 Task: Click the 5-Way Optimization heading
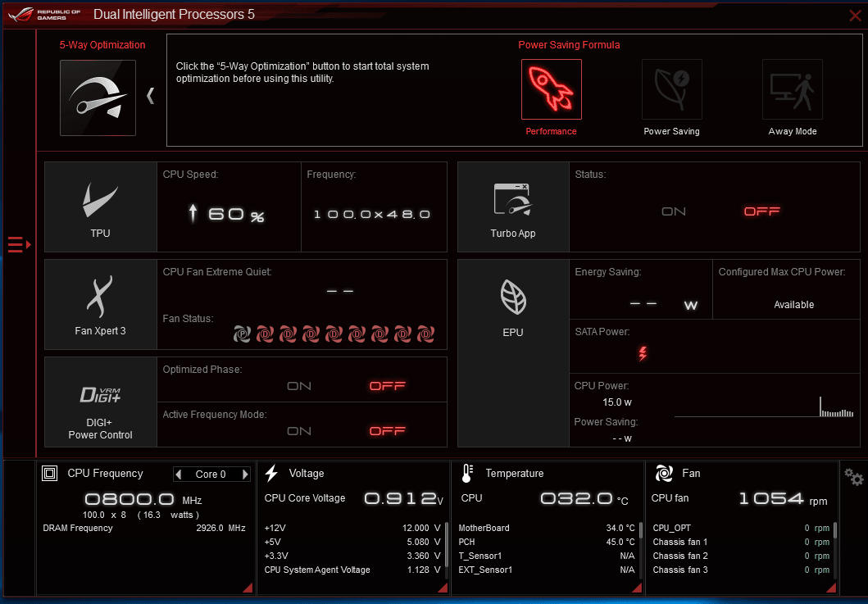[102, 45]
